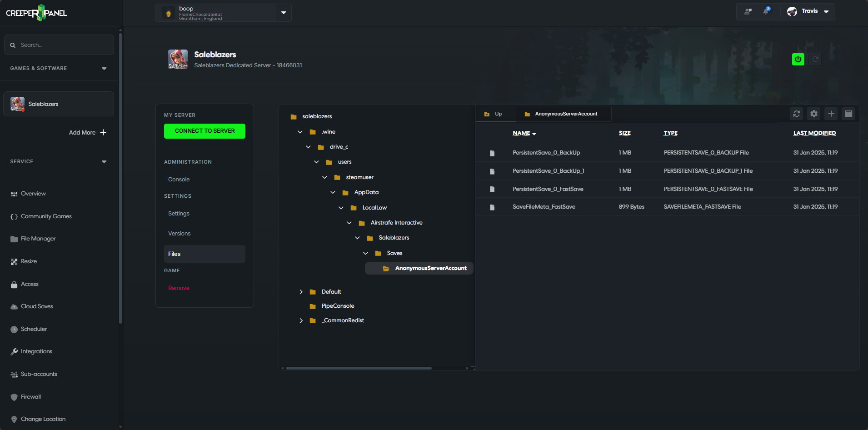Viewport: 868px width, 430px height.
Task: Select PersistentSave_0_FastSave file name
Action: click(548, 189)
